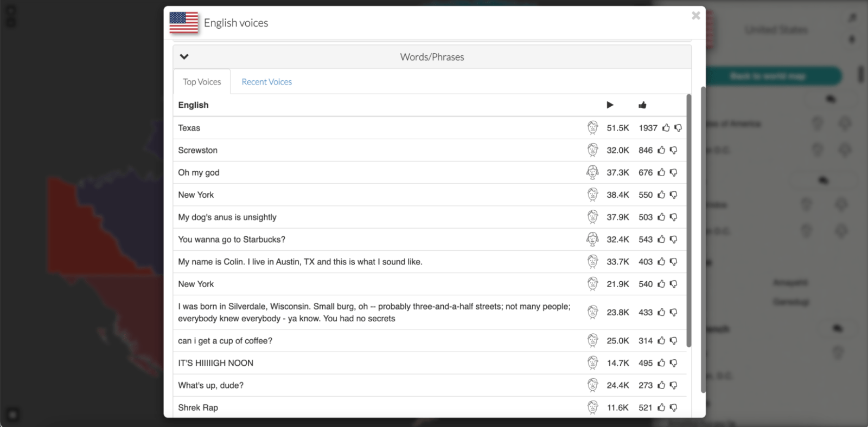Click the US flag icon in header
The width and height of the screenshot is (868, 427).
click(184, 23)
